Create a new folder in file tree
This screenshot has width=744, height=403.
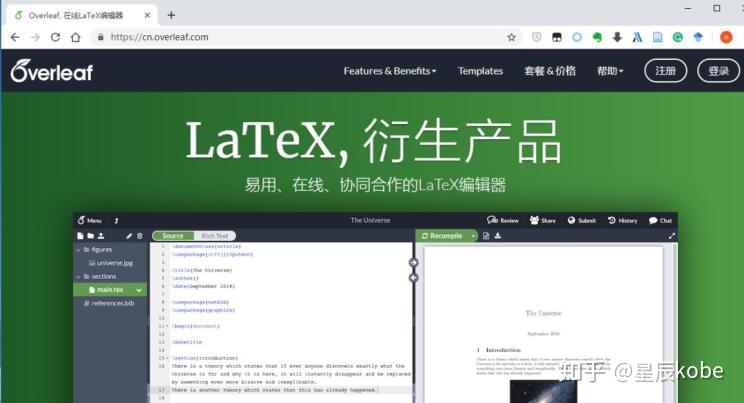90,235
